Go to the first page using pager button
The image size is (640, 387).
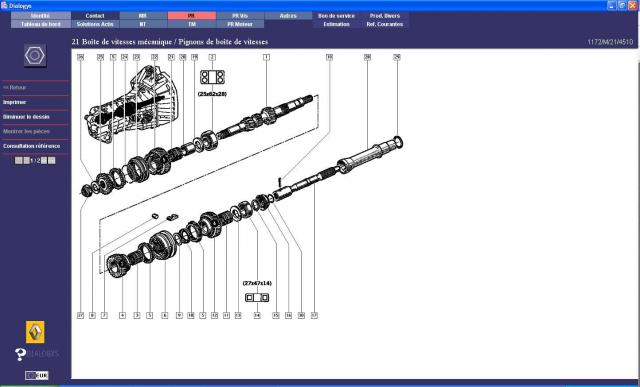pyautogui.click(x=18, y=160)
